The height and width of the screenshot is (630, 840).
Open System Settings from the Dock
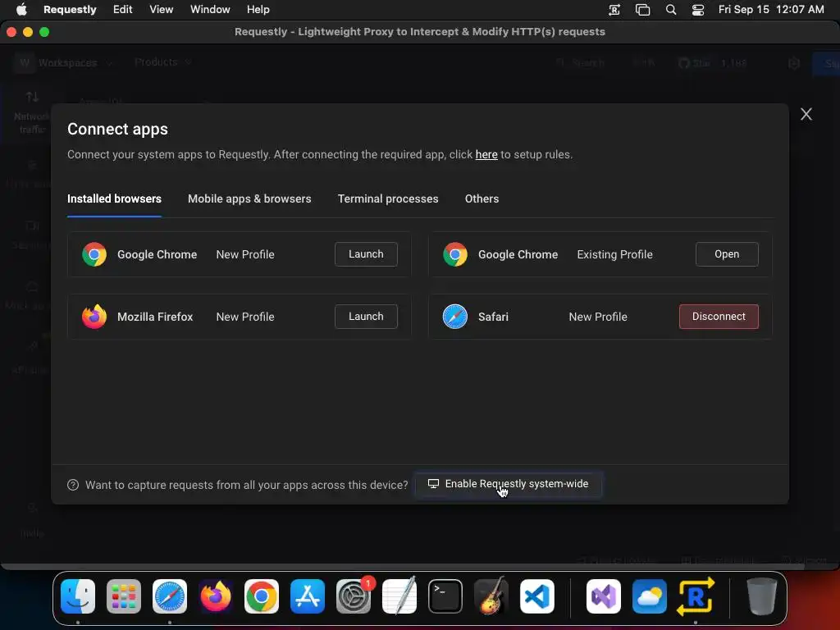coord(354,596)
